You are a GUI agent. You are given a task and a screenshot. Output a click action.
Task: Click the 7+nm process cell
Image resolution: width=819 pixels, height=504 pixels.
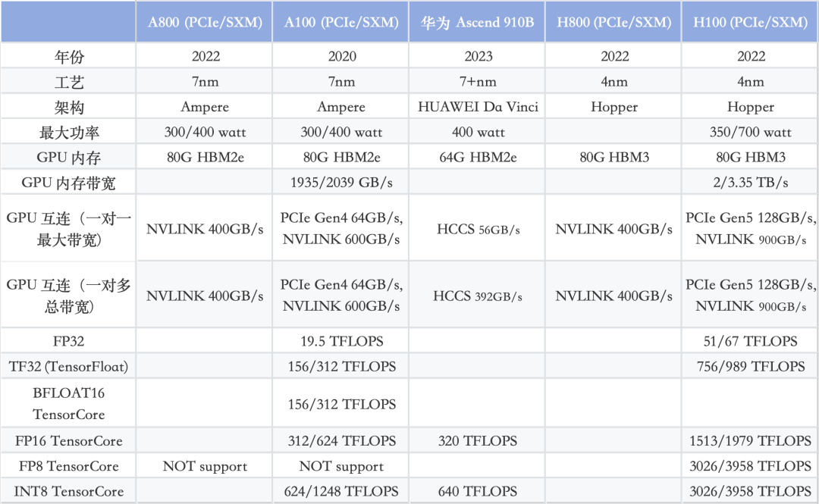(478, 82)
